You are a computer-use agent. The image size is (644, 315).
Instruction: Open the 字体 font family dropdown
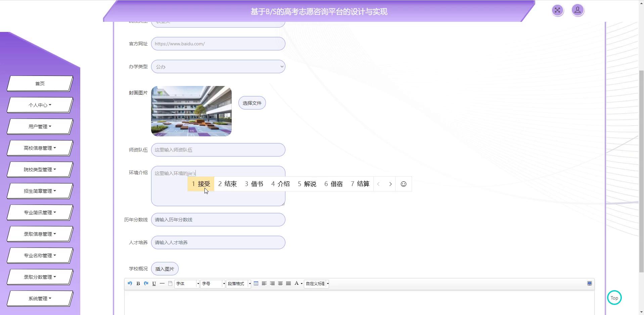(x=187, y=284)
